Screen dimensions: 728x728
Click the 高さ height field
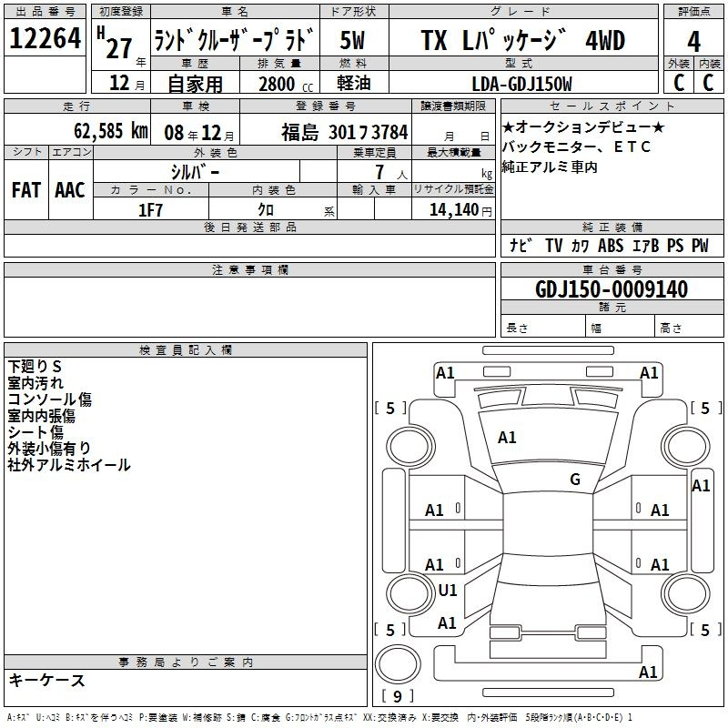coord(689,328)
